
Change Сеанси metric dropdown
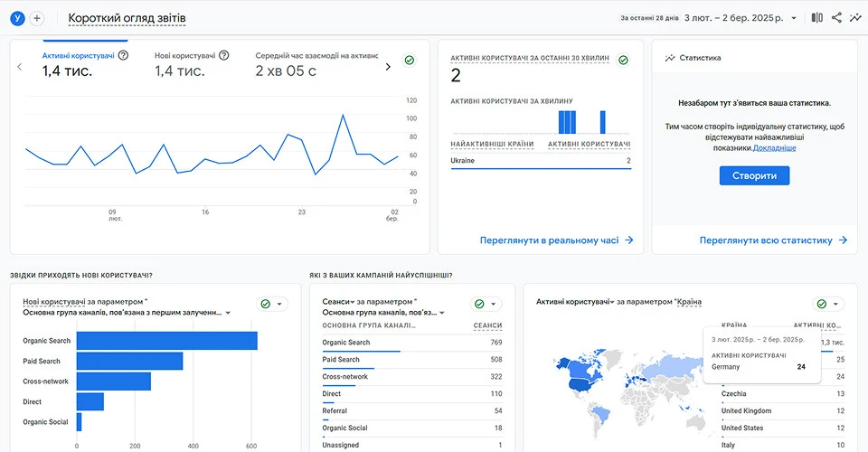[x=339, y=302]
